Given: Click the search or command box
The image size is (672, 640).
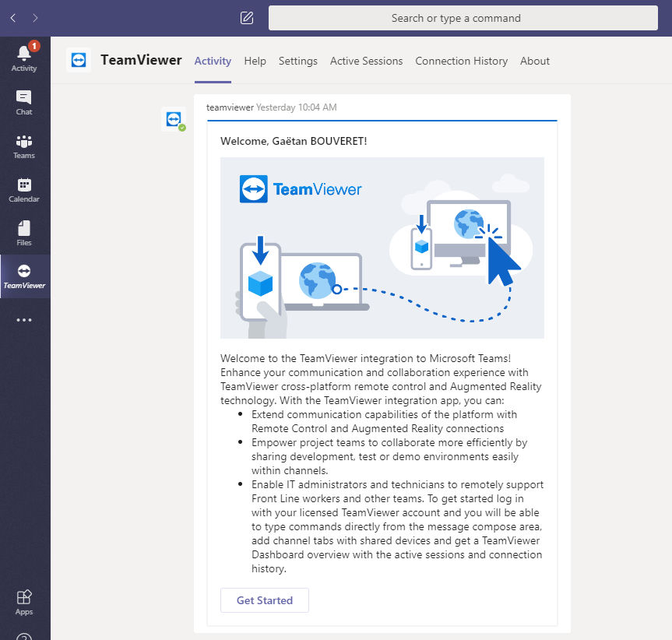Looking at the screenshot, I should (x=463, y=18).
